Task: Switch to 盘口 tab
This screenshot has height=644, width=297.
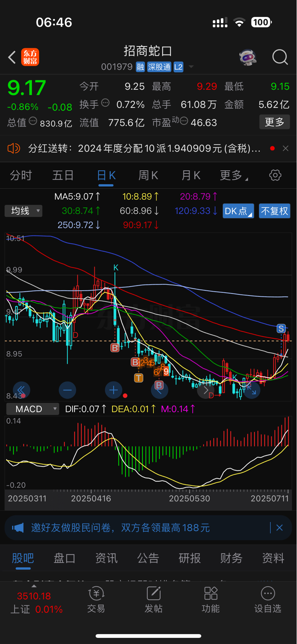Action: [x=64, y=558]
